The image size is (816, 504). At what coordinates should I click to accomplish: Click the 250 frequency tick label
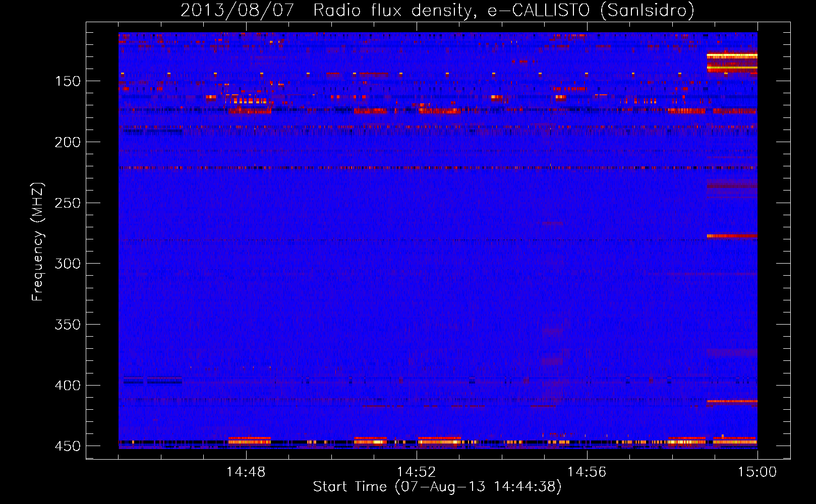point(68,203)
